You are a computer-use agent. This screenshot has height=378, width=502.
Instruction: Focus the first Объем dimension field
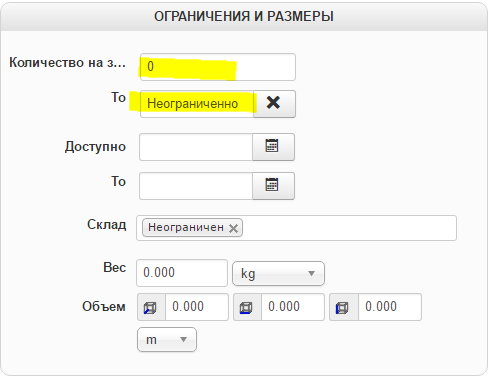coord(197,307)
